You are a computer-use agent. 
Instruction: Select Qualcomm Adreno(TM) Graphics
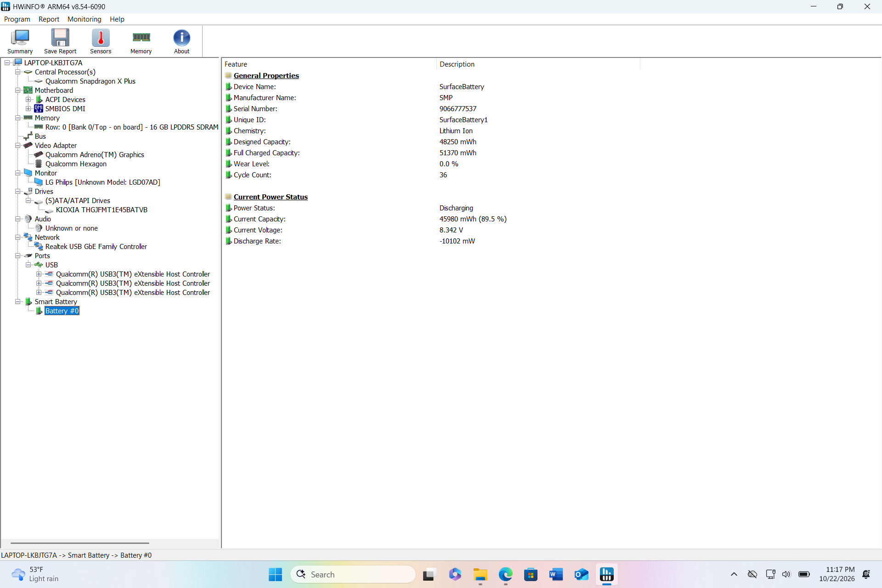[95, 155]
